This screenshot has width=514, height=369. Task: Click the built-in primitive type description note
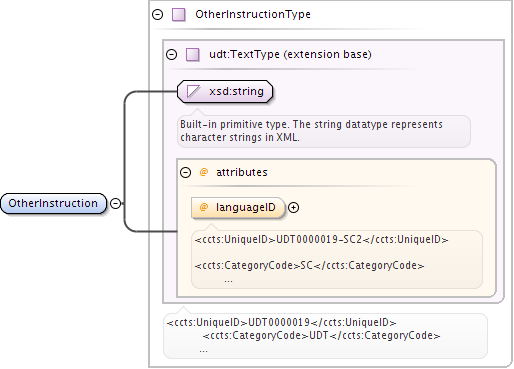pos(324,131)
